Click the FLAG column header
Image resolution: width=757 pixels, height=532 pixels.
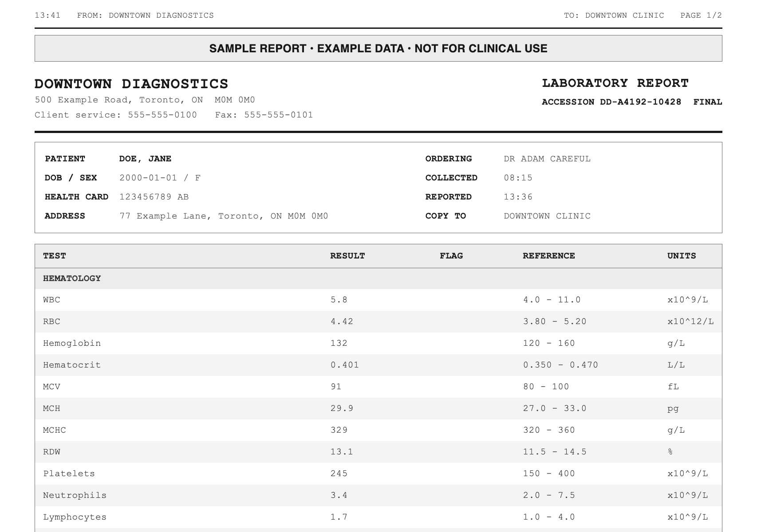(451, 256)
